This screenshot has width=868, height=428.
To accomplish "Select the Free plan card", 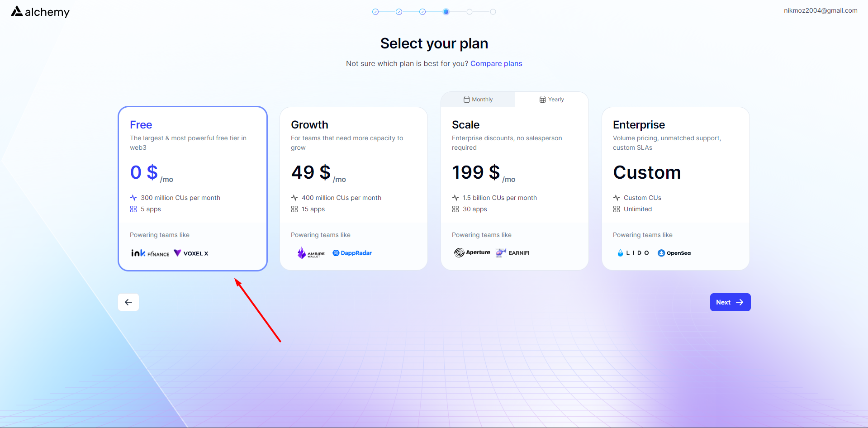I will pos(193,189).
